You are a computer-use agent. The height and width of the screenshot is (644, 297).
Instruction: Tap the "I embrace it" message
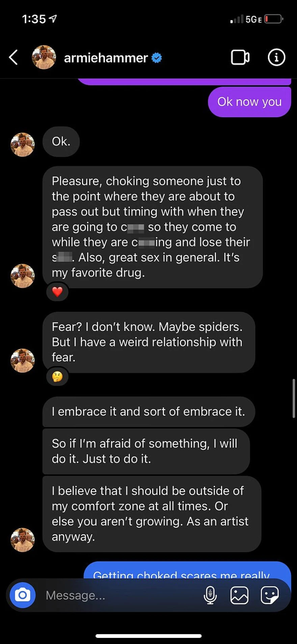[x=148, y=412]
